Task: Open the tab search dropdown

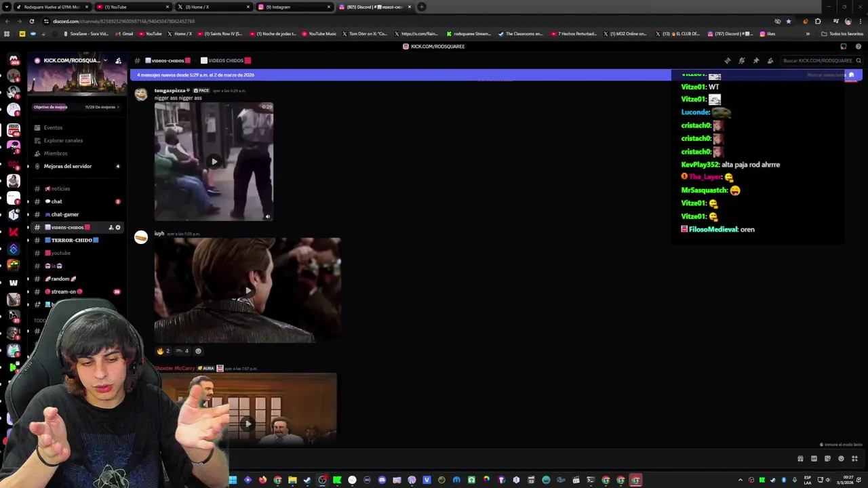Action: pos(5,7)
